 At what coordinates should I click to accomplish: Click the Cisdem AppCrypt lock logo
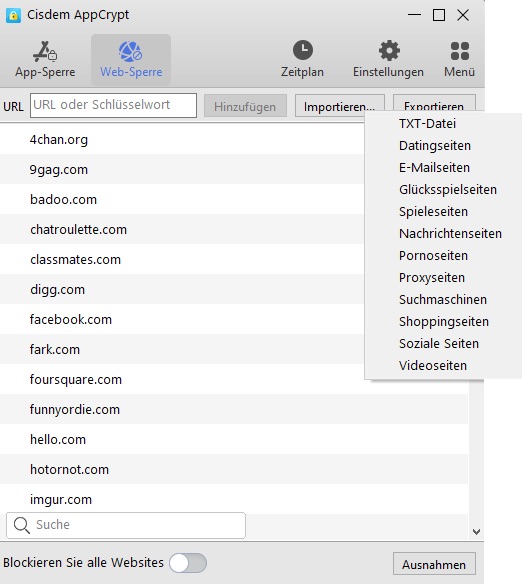click(x=13, y=15)
